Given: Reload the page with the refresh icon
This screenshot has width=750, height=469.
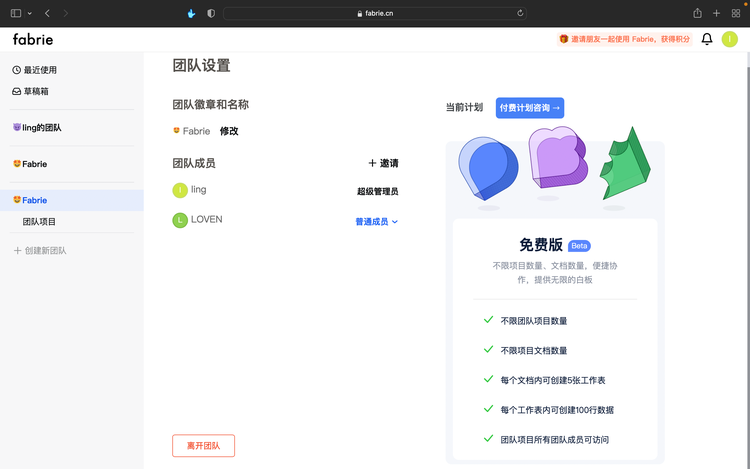Looking at the screenshot, I should coord(520,13).
